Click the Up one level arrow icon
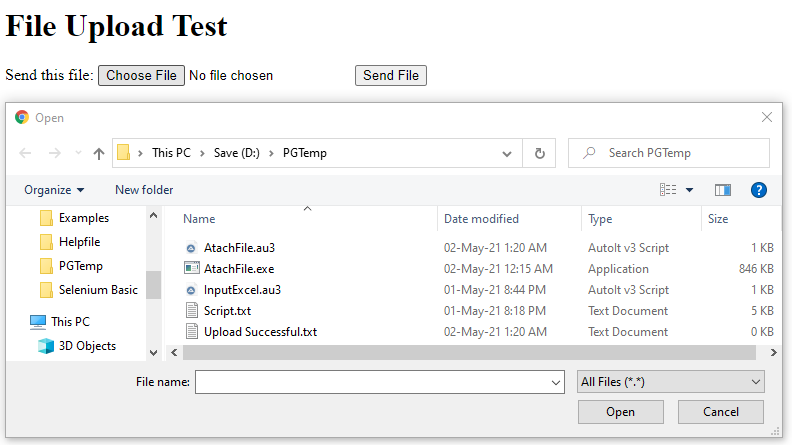 tap(99, 154)
